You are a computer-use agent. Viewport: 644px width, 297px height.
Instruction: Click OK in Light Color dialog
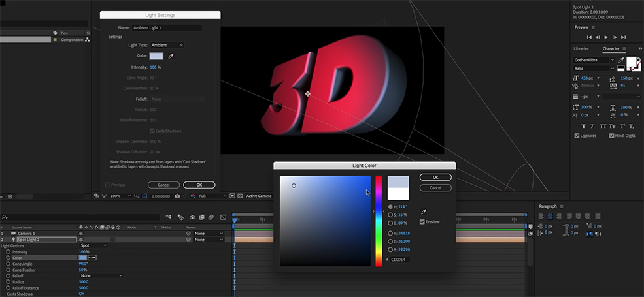(435, 177)
